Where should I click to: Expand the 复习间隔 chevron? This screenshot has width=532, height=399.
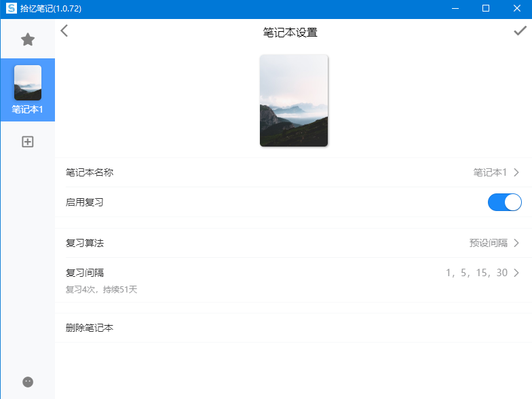tap(516, 273)
